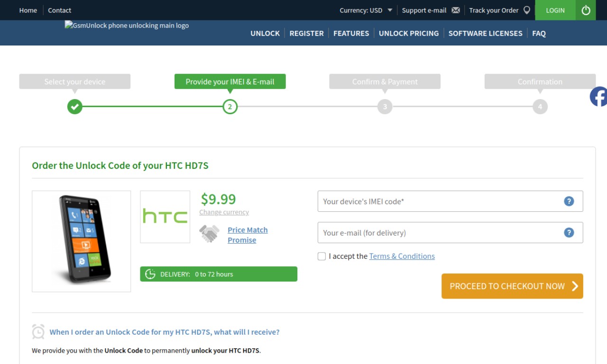Click the DELIVERY 0 to 72 hours bar
This screenshot has height=364, width=607.
coord(219,274)
